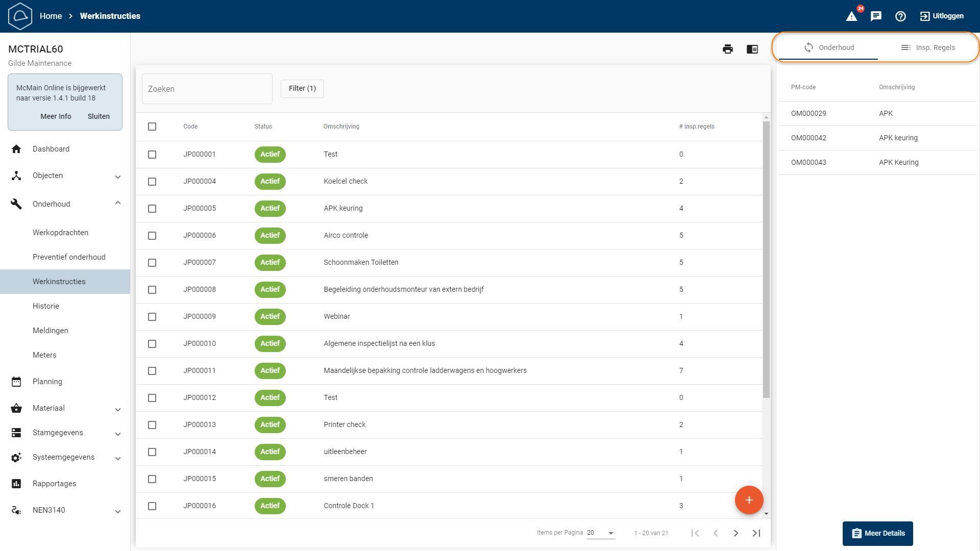Collapse the Onderhoud sidebar section

point(117,203)
